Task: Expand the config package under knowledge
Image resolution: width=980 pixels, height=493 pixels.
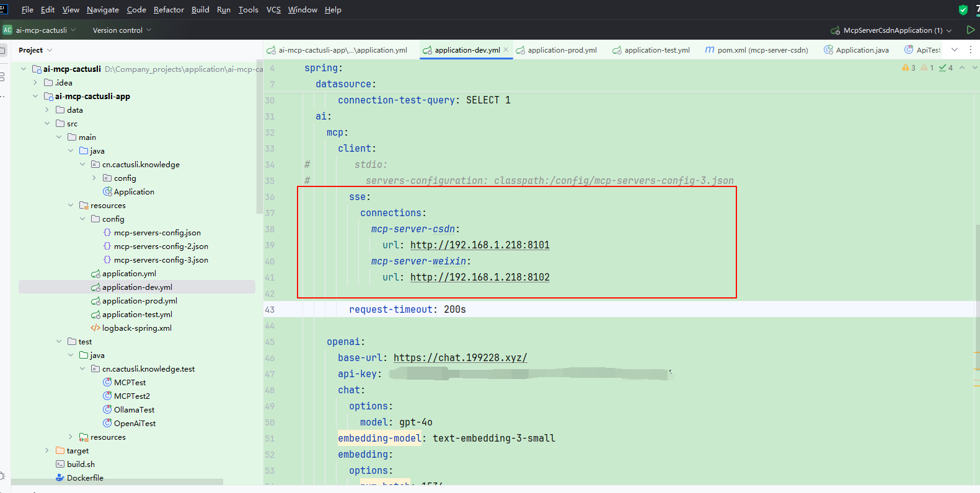Action: tap(94, 178)
